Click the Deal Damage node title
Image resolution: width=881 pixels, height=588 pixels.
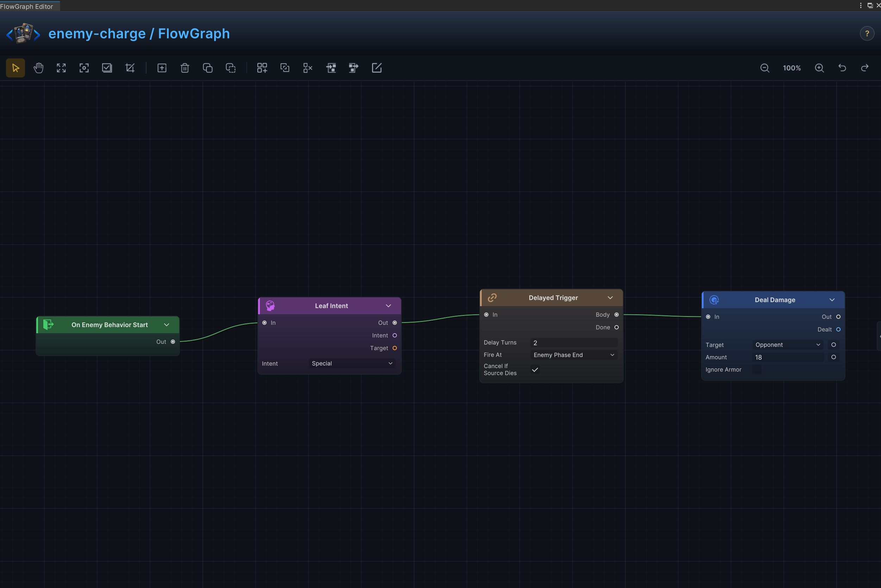(x=775, y=299)
